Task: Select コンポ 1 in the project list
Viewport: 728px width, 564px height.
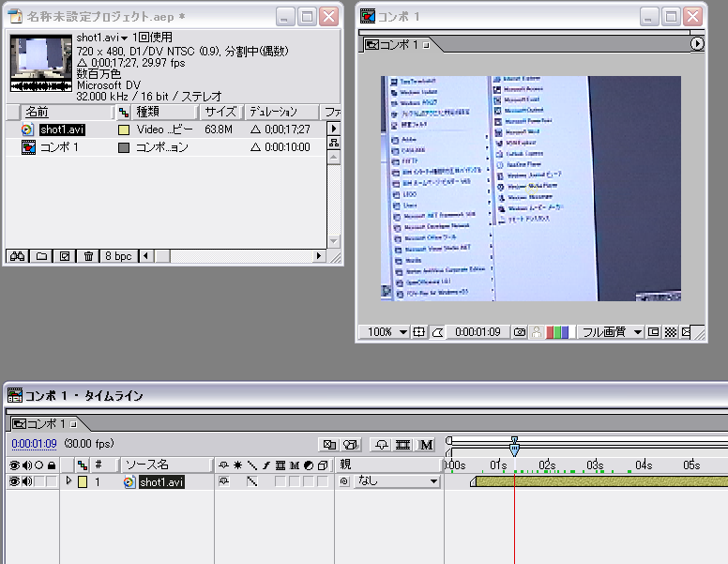Action: coord(59,147)
